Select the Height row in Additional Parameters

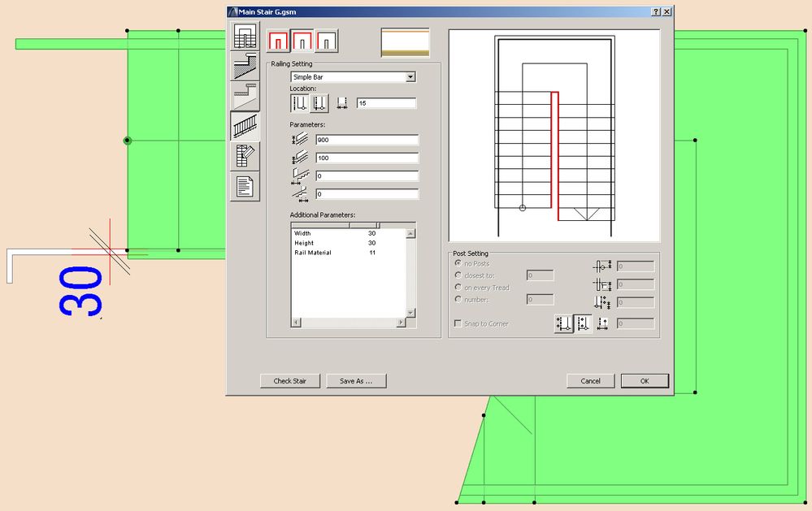coord(348,243)
